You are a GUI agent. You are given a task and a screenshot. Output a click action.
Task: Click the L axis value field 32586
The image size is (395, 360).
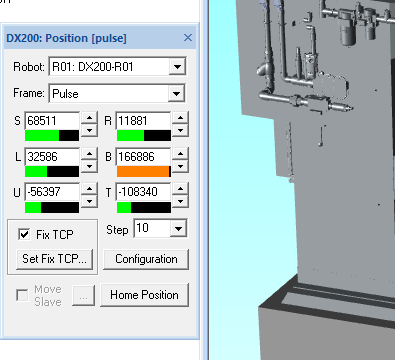pyautogui.click(x=52, y=157)
